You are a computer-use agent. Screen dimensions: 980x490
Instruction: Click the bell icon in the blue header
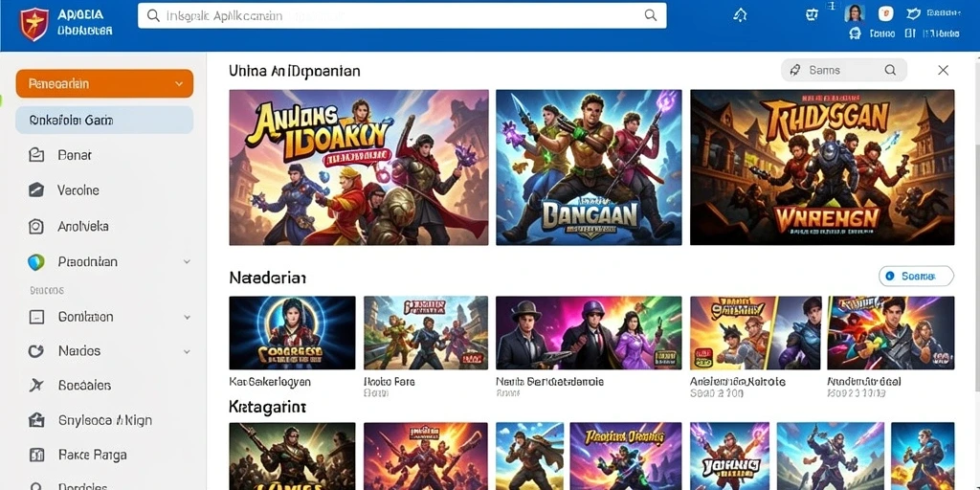pyautogui.click(x=740, y=15)
